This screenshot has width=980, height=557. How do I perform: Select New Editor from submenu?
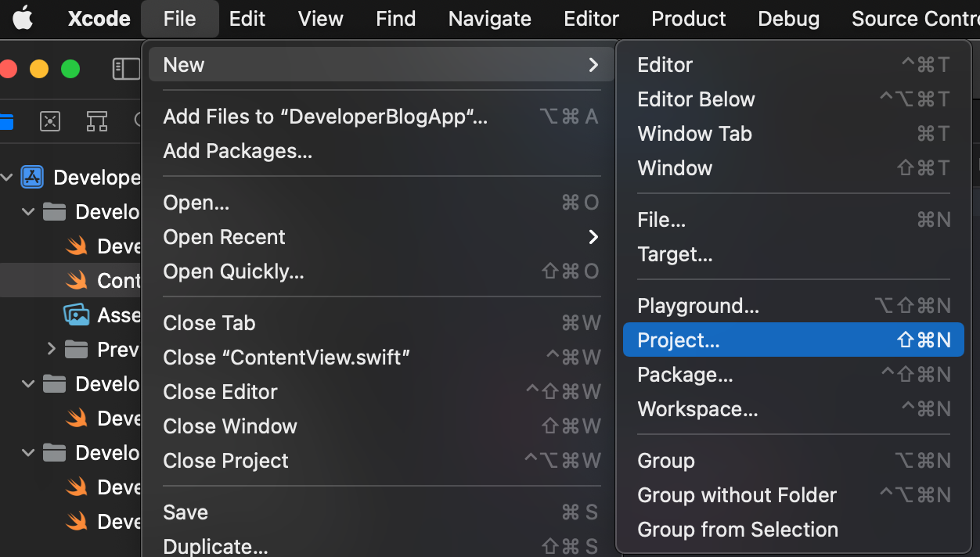click(794, 65)
